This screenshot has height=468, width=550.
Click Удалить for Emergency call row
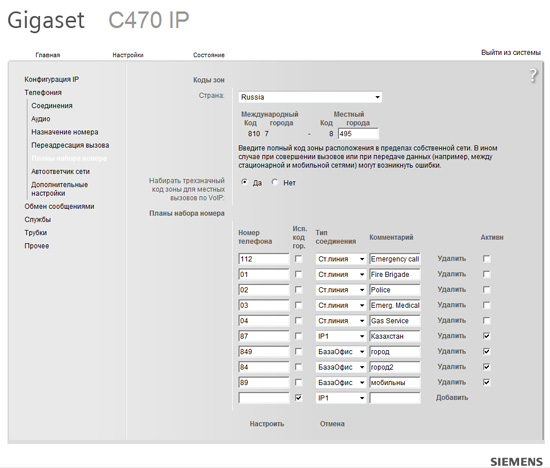451,259
